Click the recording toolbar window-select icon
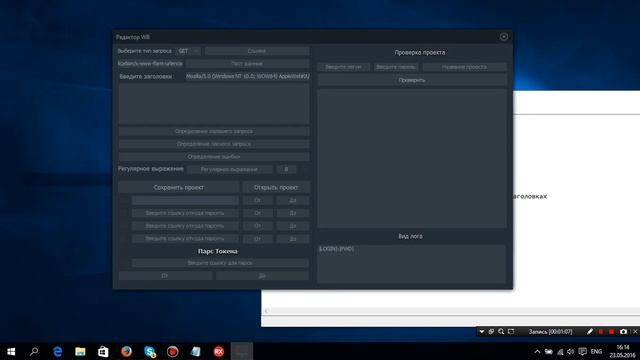640x360 pixels. tap(491, 332)
